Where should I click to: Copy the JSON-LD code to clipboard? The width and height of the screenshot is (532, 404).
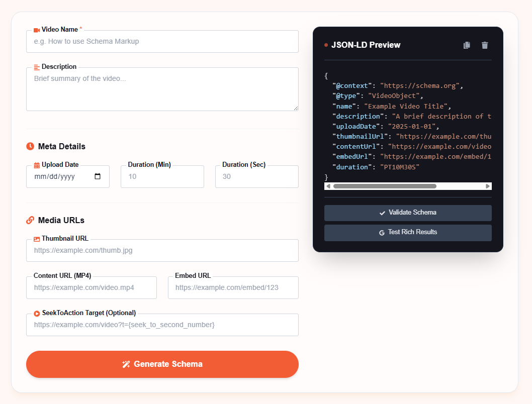467,45
